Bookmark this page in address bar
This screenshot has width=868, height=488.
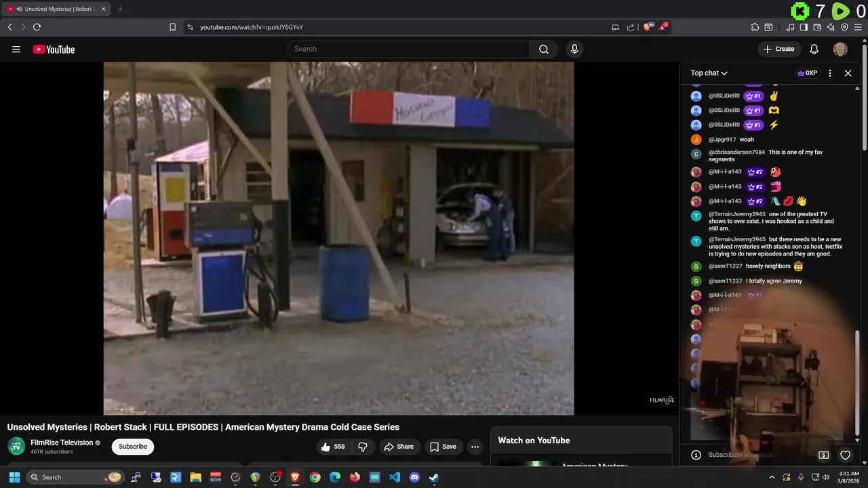pos(172,27)
